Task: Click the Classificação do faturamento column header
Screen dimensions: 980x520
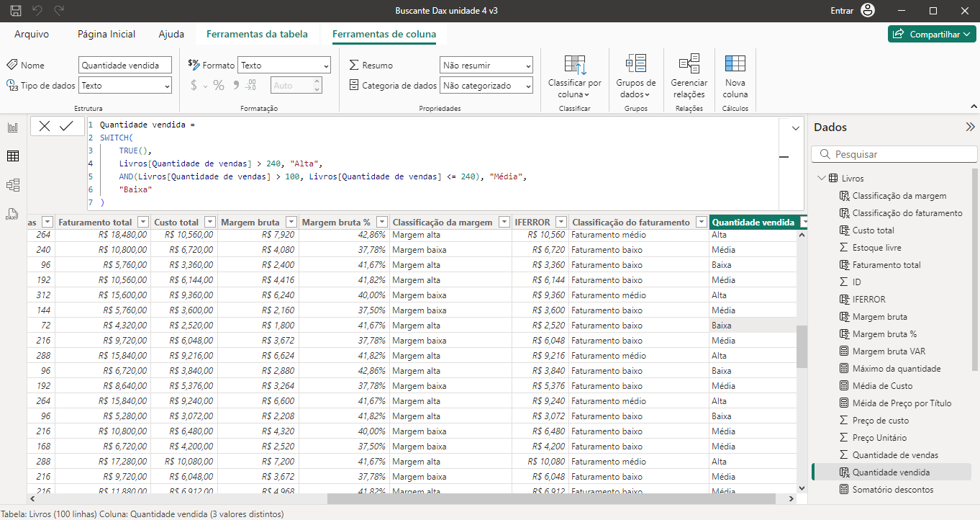Action: 630,223
